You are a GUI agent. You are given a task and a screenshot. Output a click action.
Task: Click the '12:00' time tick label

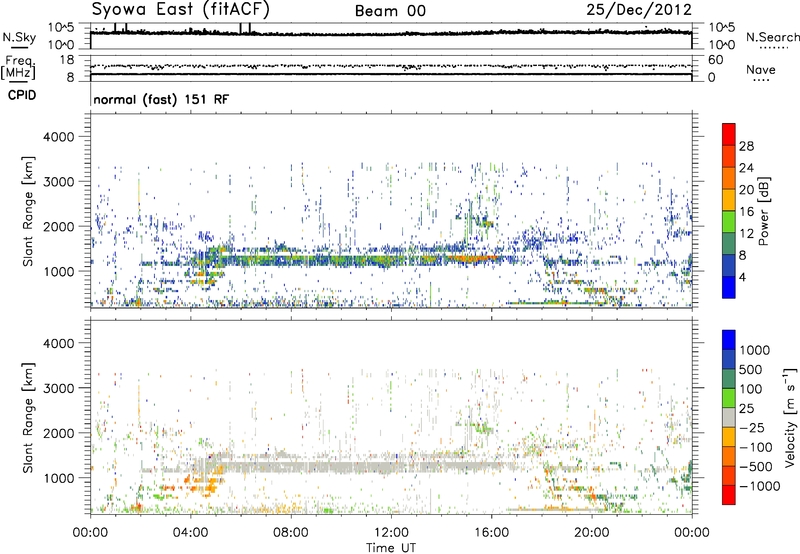tap(391, 533)
